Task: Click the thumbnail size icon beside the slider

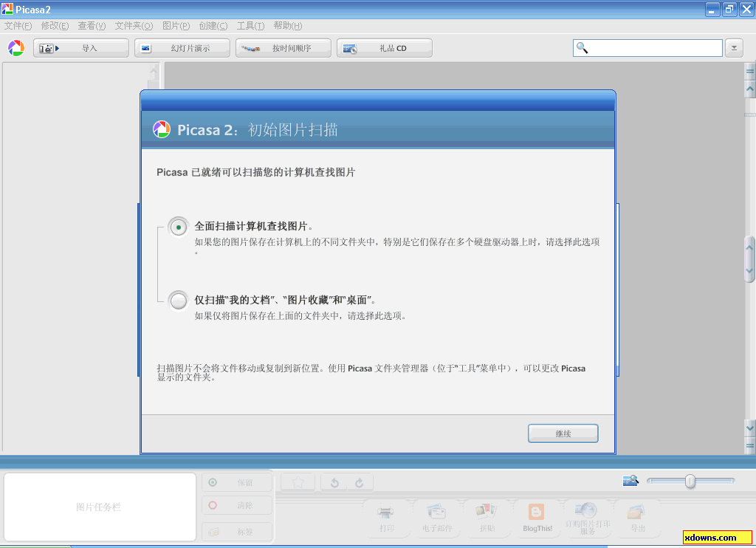Action: point(630,481)
